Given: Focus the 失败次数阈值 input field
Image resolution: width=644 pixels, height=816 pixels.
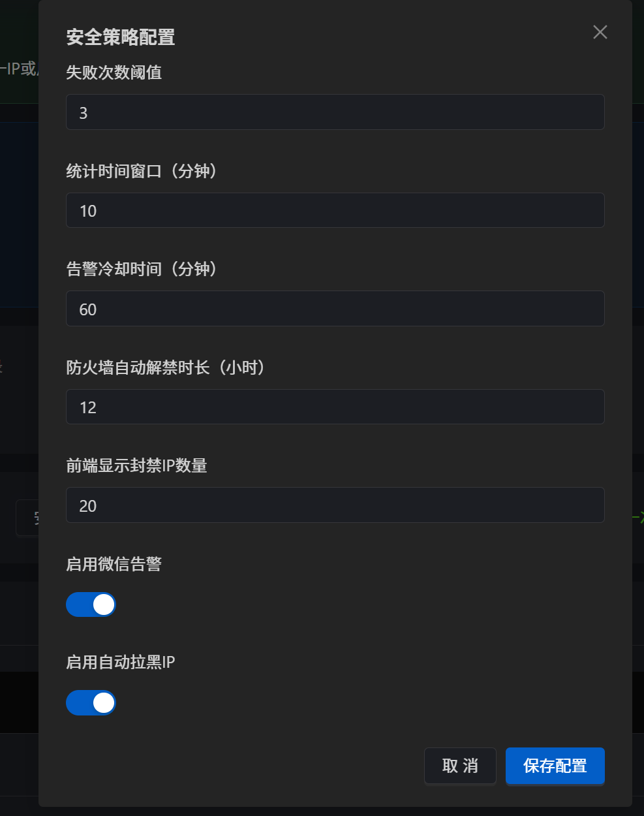Looking at the screenshot, I should 335,112.
